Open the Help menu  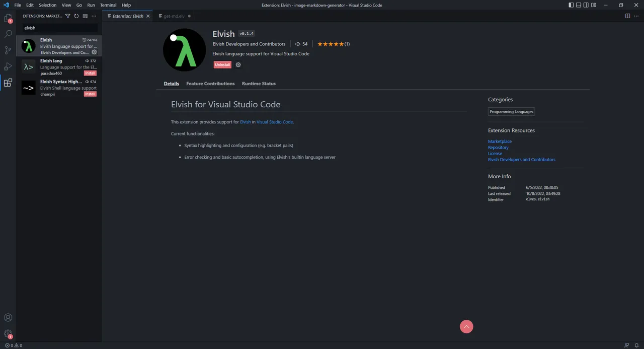pos(126,5)
